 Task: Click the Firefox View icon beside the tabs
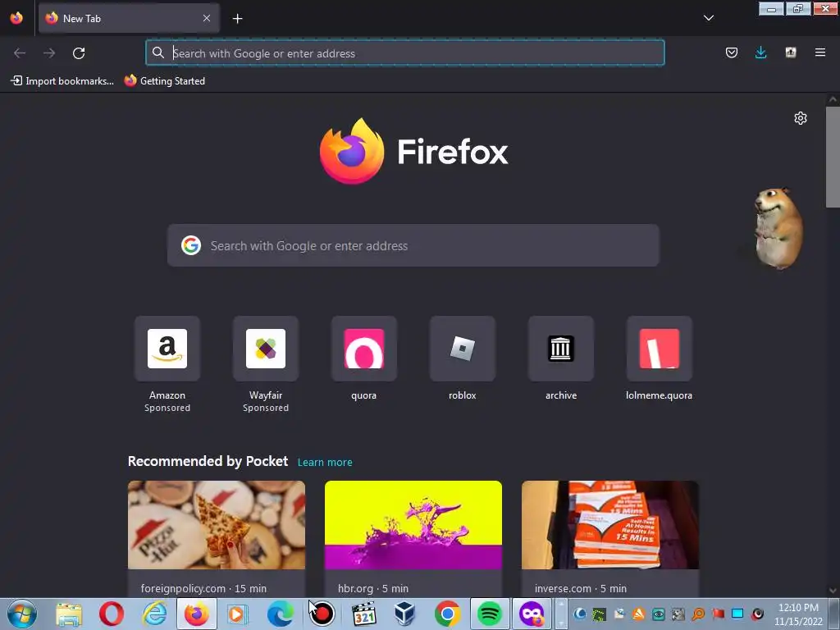(16, 18)
